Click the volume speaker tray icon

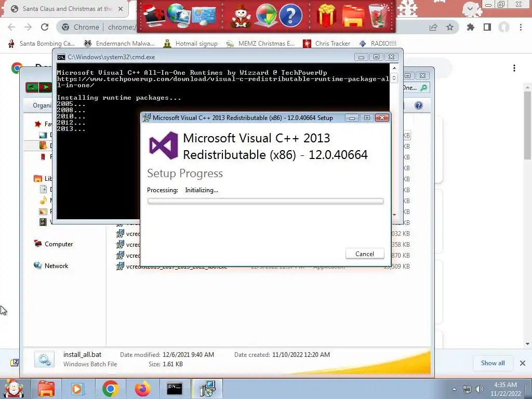click(x=479, y=389)
